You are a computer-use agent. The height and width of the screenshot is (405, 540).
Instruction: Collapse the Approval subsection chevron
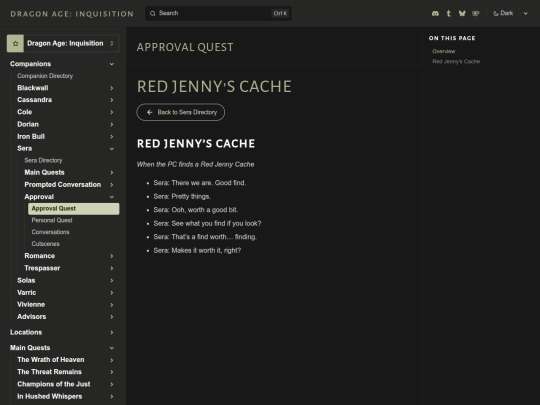[112, 197]
